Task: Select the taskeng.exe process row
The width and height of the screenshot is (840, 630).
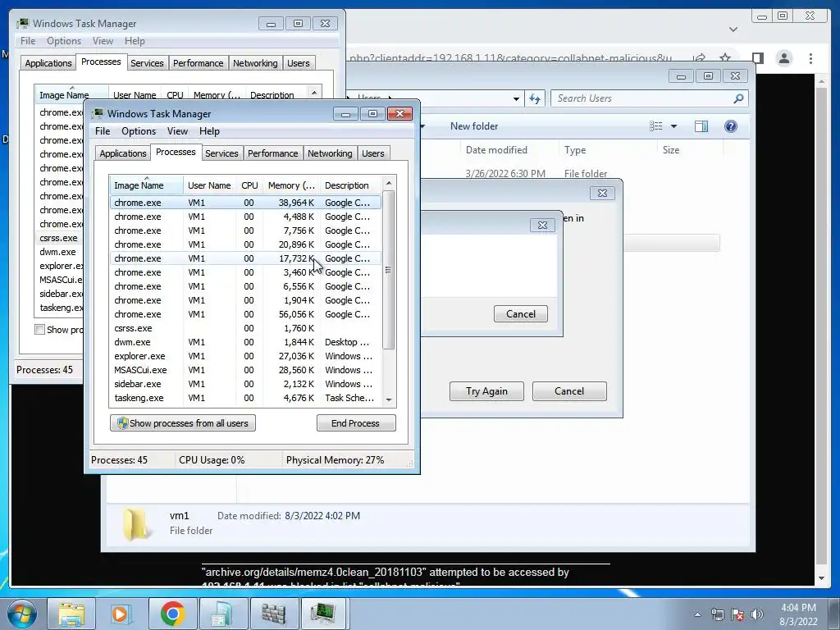Action: tap(245, 398)
